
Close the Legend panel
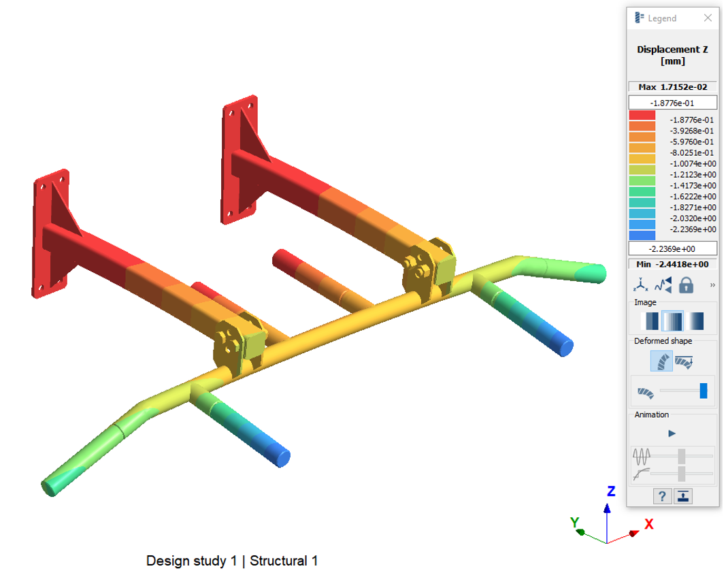(708, 18)
